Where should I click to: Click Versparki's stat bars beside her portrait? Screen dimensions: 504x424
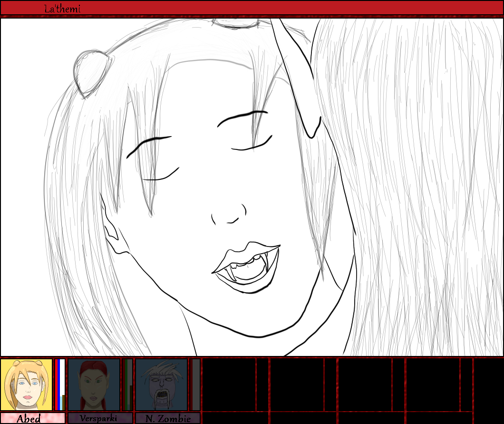[x=127, y=385]
